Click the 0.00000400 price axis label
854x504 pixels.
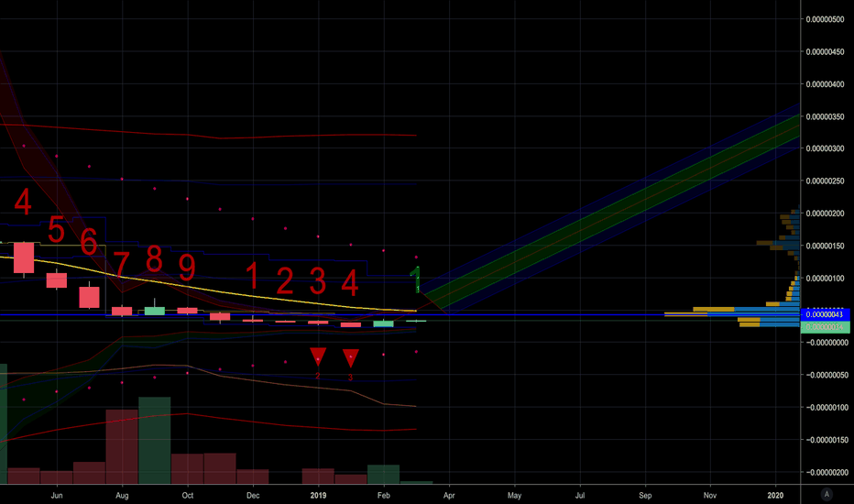[825, 84]
